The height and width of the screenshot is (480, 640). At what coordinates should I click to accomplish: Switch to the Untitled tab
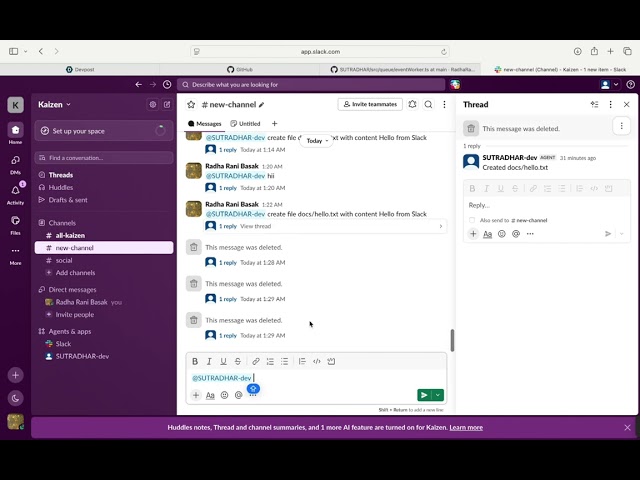point(245,124)
